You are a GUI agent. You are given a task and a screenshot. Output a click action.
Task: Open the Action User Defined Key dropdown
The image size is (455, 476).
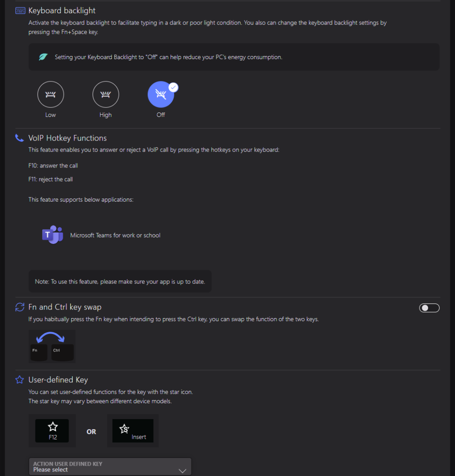(110, 466)
